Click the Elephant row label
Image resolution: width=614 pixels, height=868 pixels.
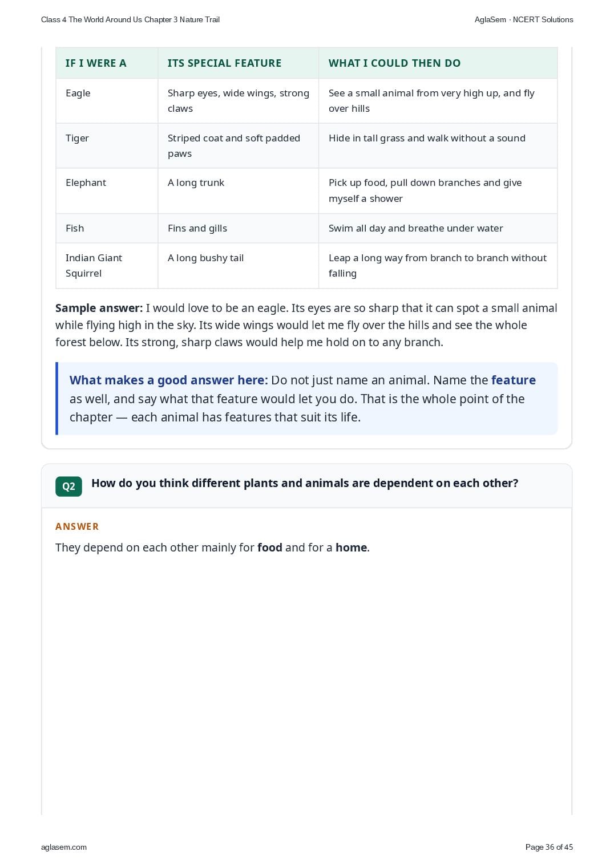86,182
